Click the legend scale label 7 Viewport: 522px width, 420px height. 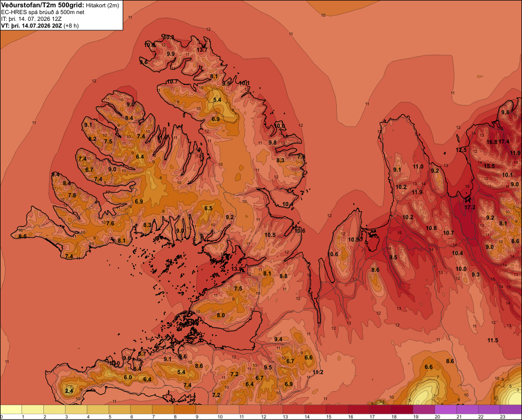(x=153, y=417)
